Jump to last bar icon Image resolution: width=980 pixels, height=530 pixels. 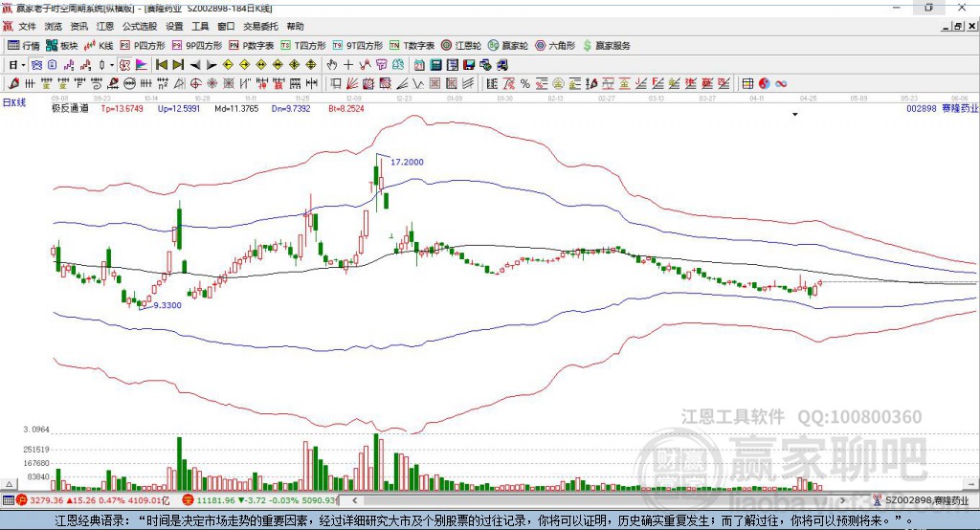click(178, 65)
